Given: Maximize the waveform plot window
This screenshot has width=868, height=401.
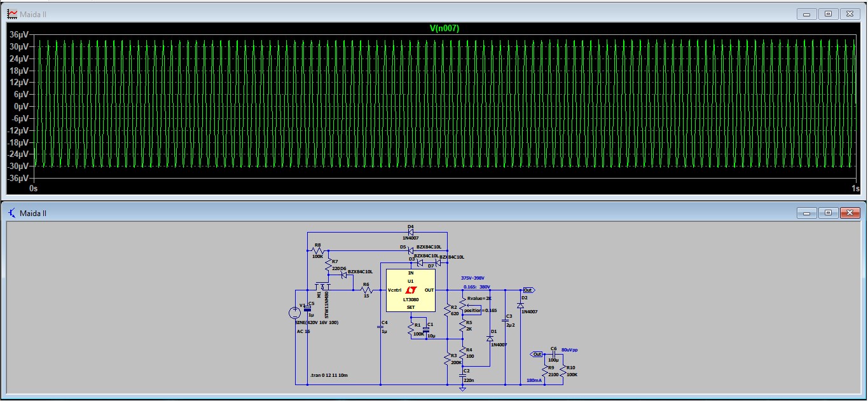Looking at the screenshot, I should [x=828, y=13].
